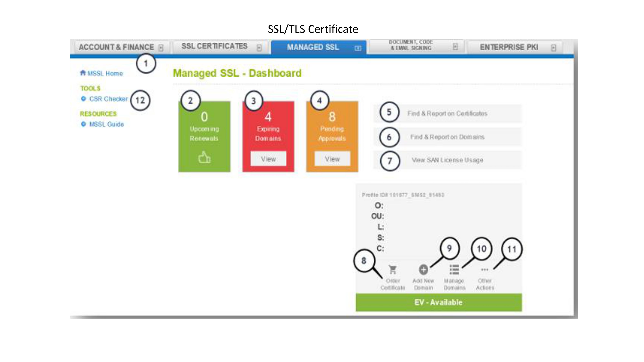This screenshot has height=362, width=644.
Task: View the Pending Approvals list
Action: tap(332, 159)
